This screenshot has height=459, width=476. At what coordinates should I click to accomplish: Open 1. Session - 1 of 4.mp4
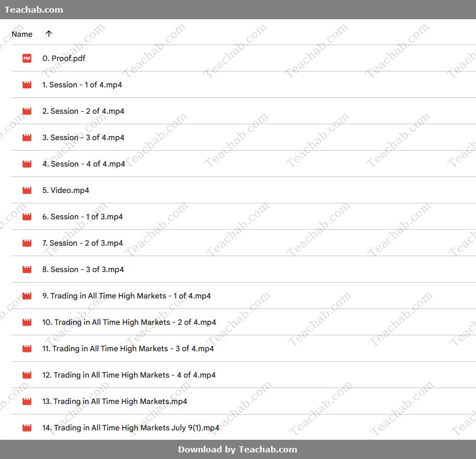[82, 85]
